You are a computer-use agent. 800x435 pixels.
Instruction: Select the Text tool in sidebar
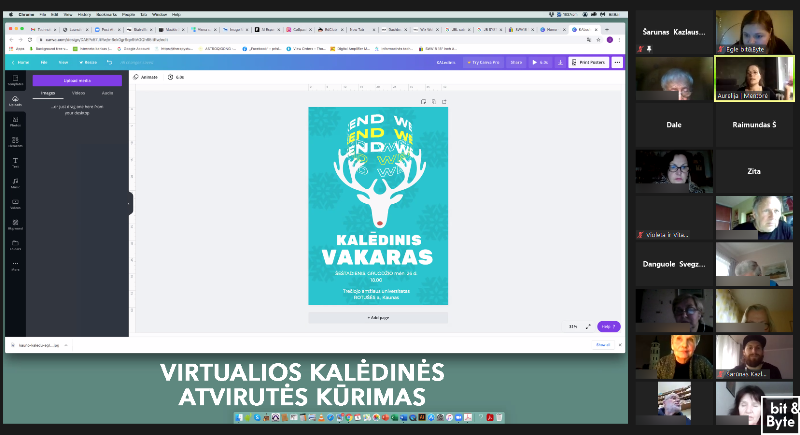tap(15, 162)
